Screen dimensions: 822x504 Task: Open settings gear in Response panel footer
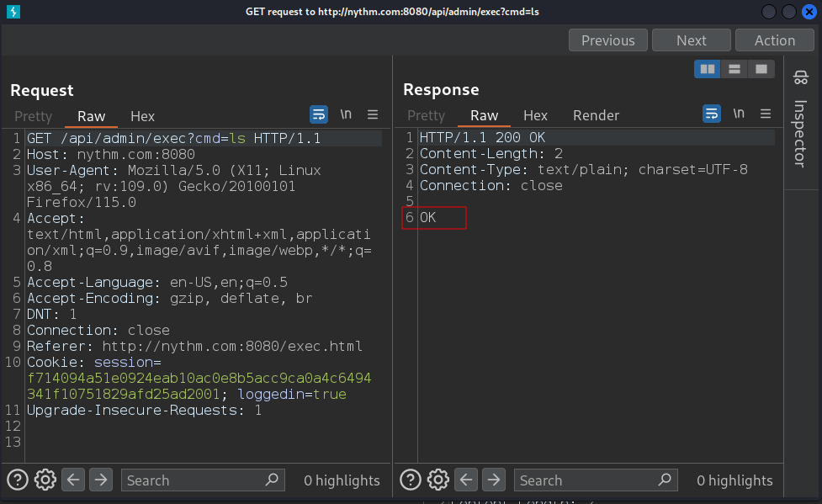(438, 480)
